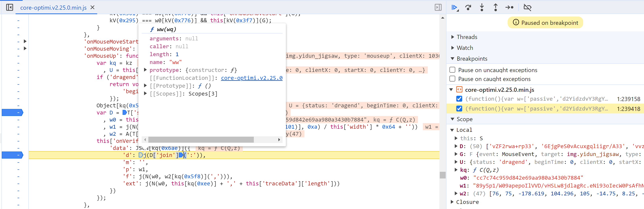This screenshot has width=644, height=209.
Task: Toggle the breakpoint marker on the 'd': line
Action: (x=13, y=155)
